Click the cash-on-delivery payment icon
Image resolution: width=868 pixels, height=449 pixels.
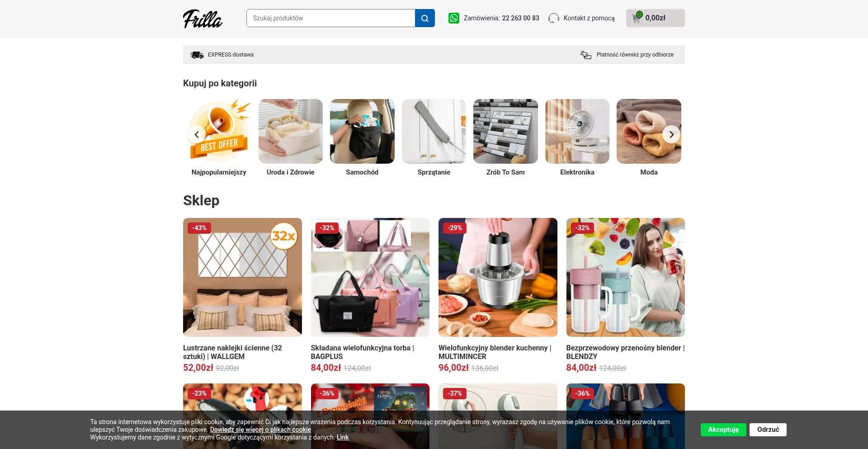[x=586, y=55]
